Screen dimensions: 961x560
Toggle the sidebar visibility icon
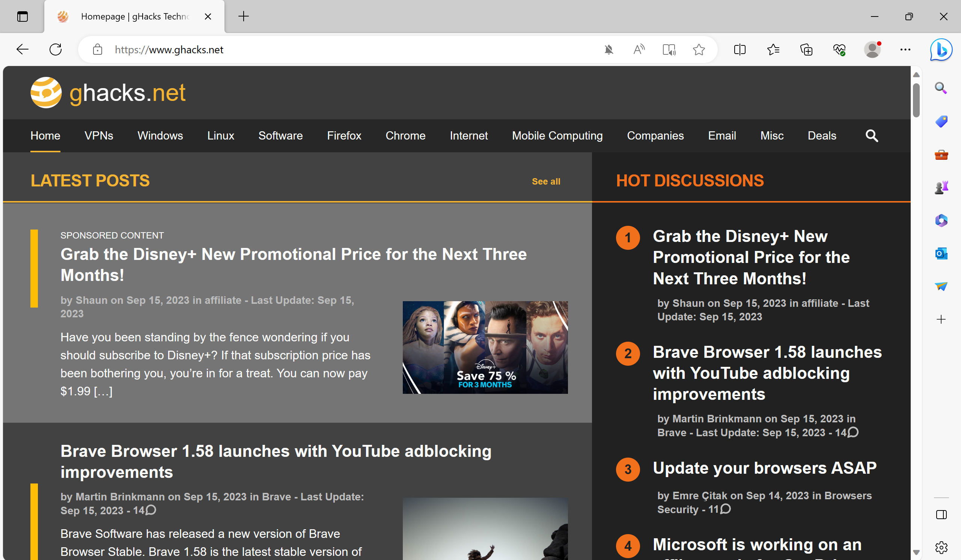click(941, 515)
